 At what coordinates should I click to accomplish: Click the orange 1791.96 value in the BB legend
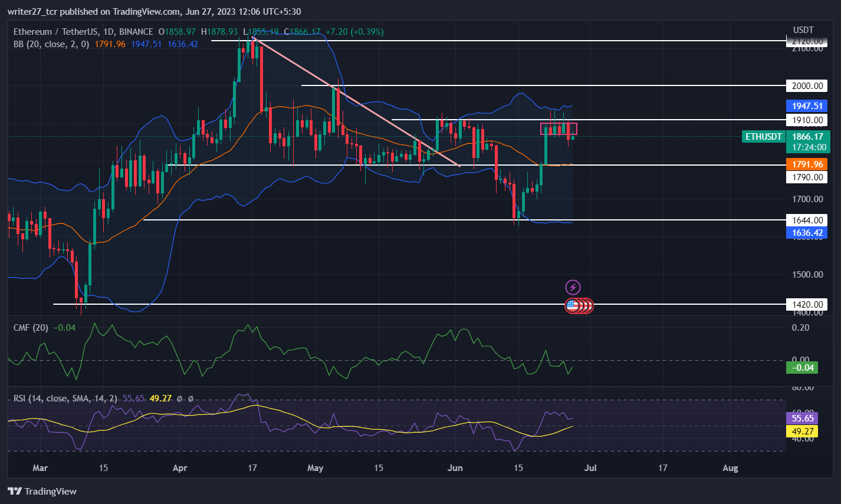pyautogui.click(x=109, y=44)
